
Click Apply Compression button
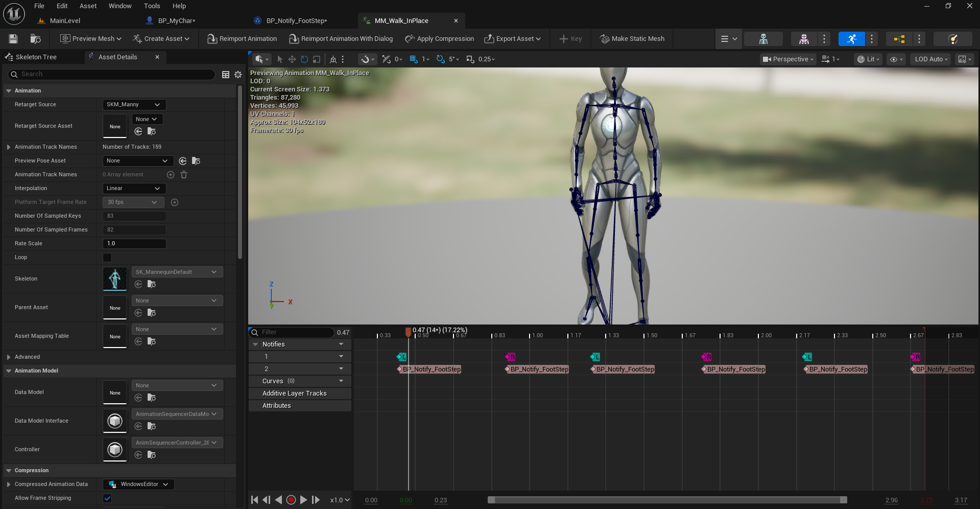(440, 39)
